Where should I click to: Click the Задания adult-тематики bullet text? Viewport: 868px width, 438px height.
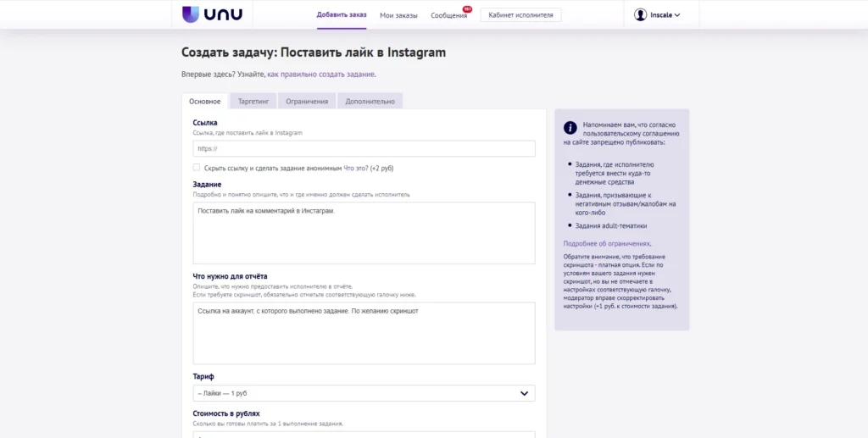[610, 225]
